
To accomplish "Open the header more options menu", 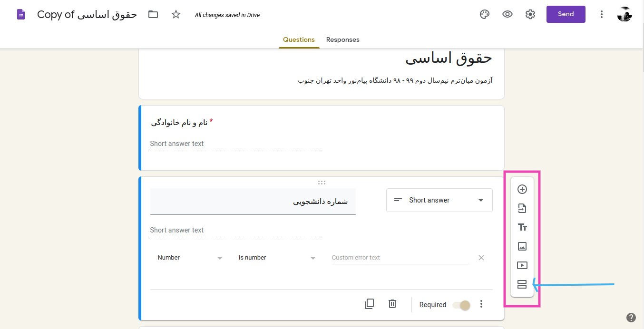I will tap(602, 14).
